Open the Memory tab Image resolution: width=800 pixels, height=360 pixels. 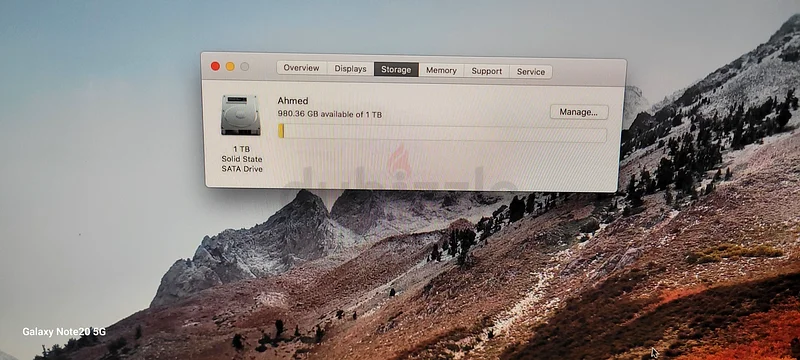click(x=441, y=70)
